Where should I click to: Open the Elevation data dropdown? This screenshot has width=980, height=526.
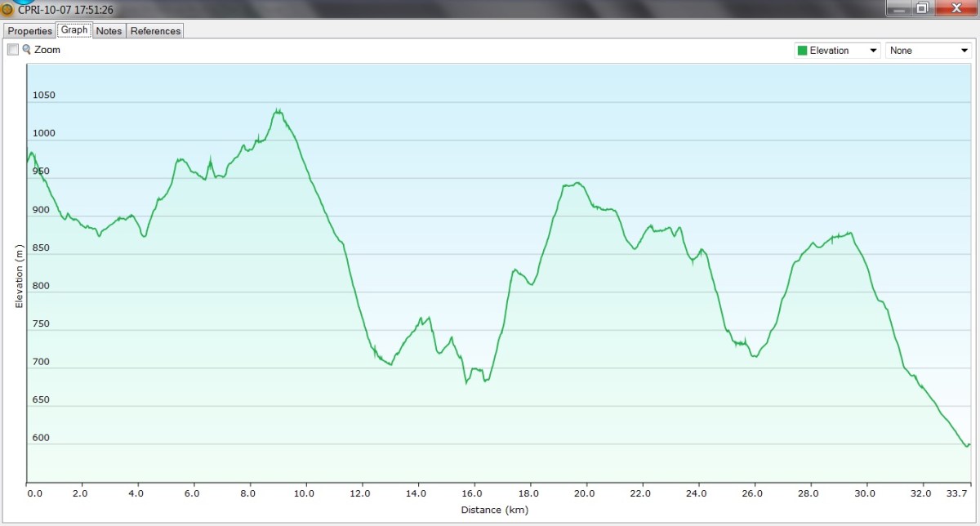(x=836, y=51)
